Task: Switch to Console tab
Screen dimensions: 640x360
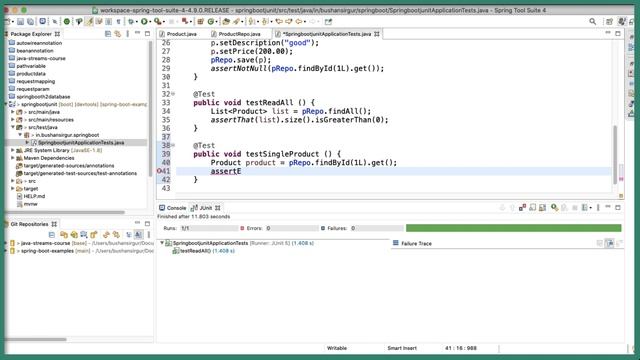Action: [x=173, y=208]
